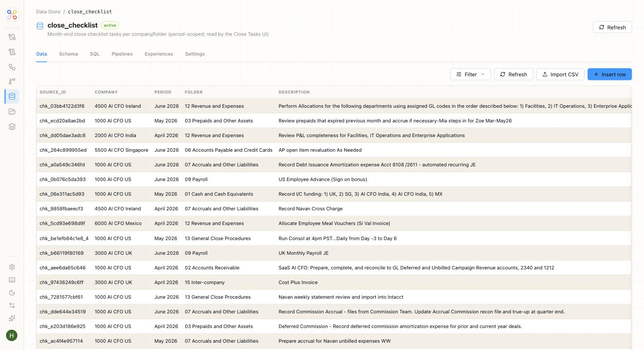The height and width of the screenshot is (350, 644).
Task: Open the Filter dropdown
Action: 470,74
